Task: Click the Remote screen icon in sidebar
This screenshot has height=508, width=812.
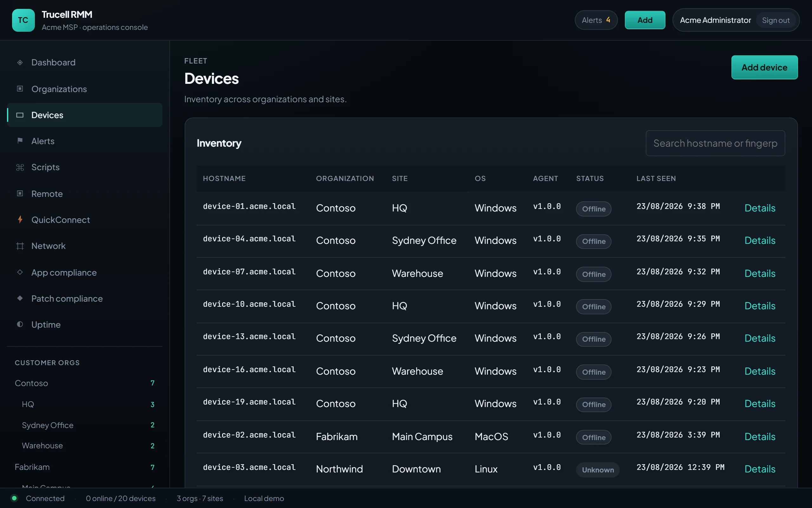Action: pyautogui.click(x=20, y=194)
